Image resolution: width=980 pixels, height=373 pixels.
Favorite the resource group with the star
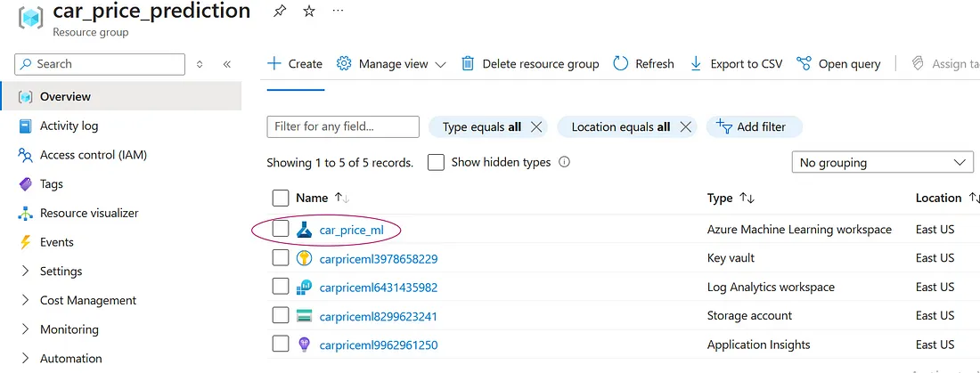coord(309,12)
